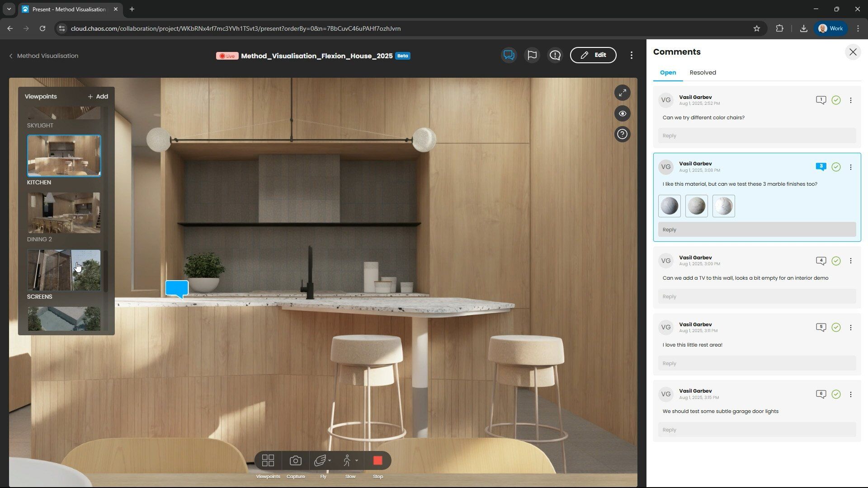
Task: Open the help question mark icon
Action: click(622, 134)
